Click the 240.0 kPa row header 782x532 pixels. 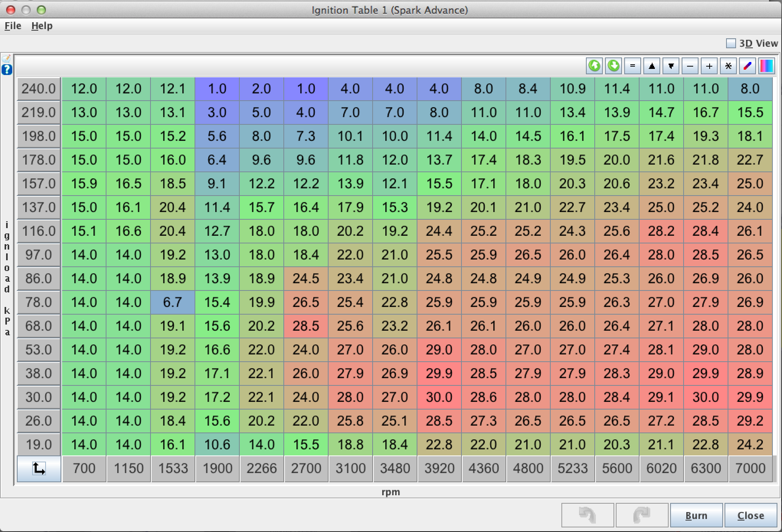pos(39,89)
